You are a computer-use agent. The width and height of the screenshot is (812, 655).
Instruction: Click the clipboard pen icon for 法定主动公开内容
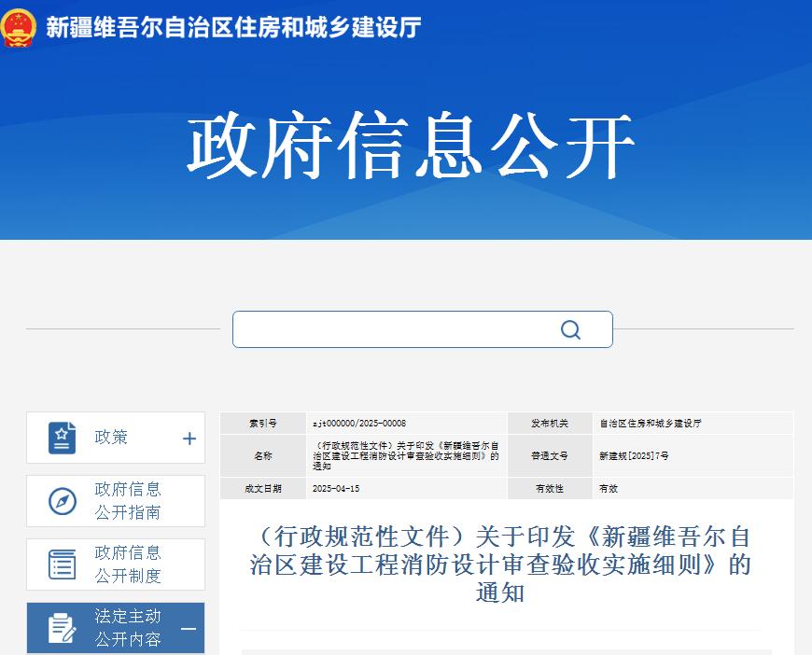pos(63,628)
